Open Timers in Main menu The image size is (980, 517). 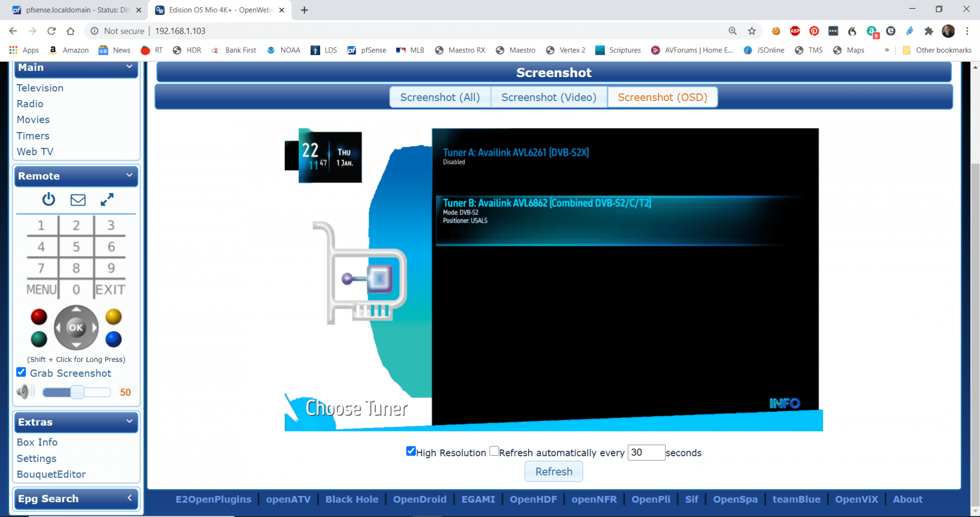click(x=33, y=136)
